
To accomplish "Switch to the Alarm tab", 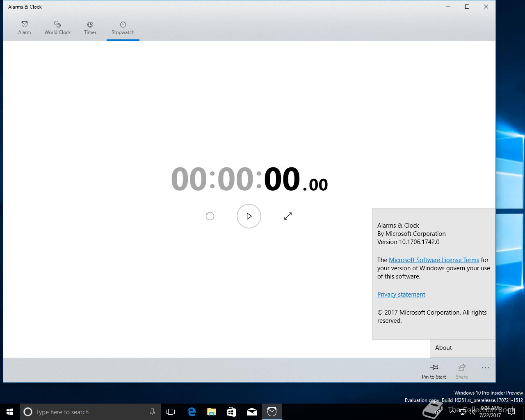I will click(25, 28).
